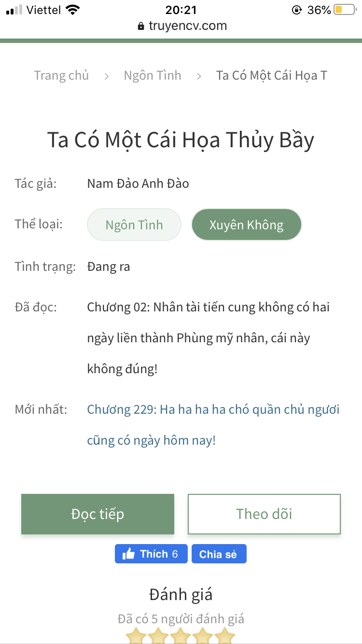
Task: Click the Facebook thumbs-up Thích icon
Action: coord(129,554)
